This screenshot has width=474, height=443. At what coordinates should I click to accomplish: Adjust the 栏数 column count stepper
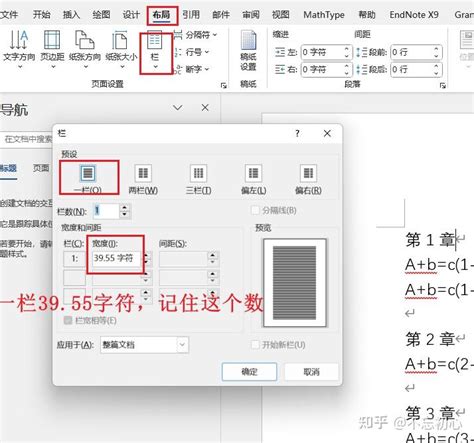click(x=124, y=210)
